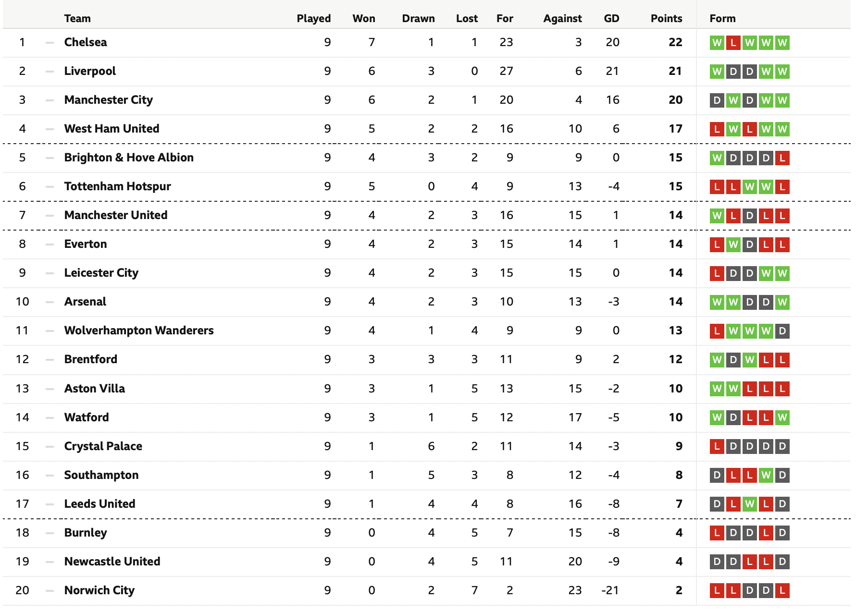This screenshot has height=612, width=868.
Task: Open the Chelsea team link
Action: coord(86,42)
